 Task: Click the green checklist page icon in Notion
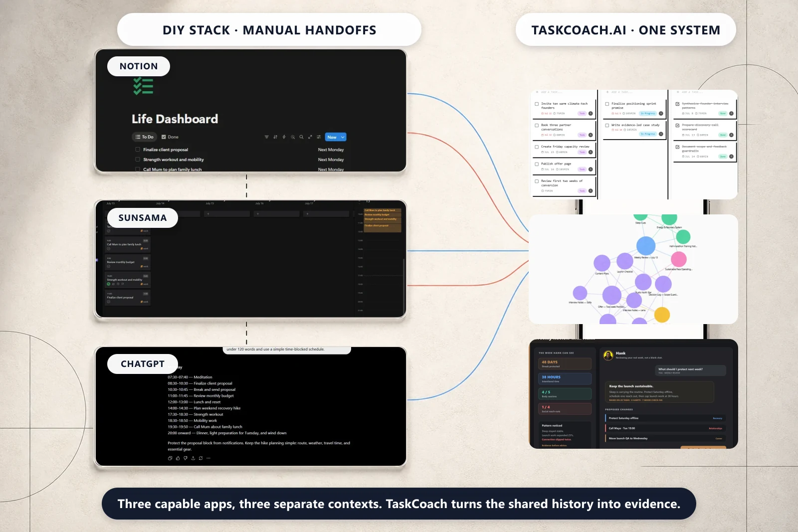(143, 86)
